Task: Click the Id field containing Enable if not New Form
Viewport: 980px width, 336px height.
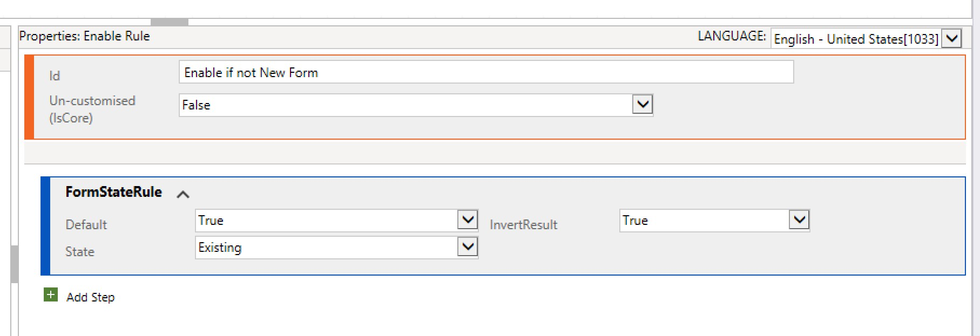Action: tap(486, 72)
